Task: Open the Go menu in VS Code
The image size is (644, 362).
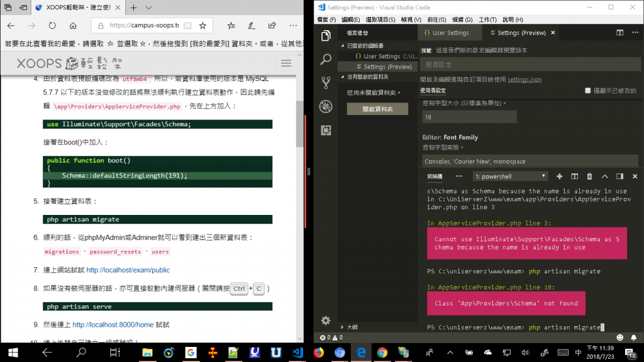Action: point(436,19)
